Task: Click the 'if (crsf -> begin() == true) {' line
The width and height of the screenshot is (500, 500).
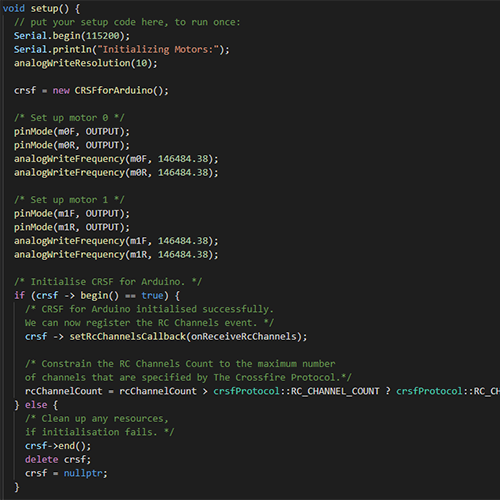Action: pos(97,295)
